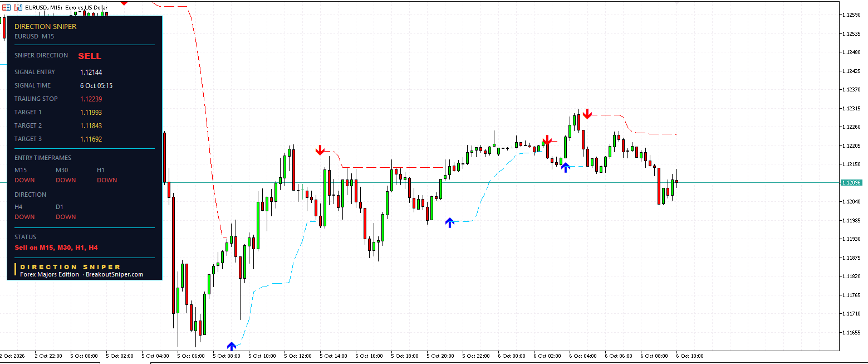Image resolution: width=868 pixels, height=364 pixels.
Task: Click the current price tag 1.12096 on the price axis
Action: point(851,183)
